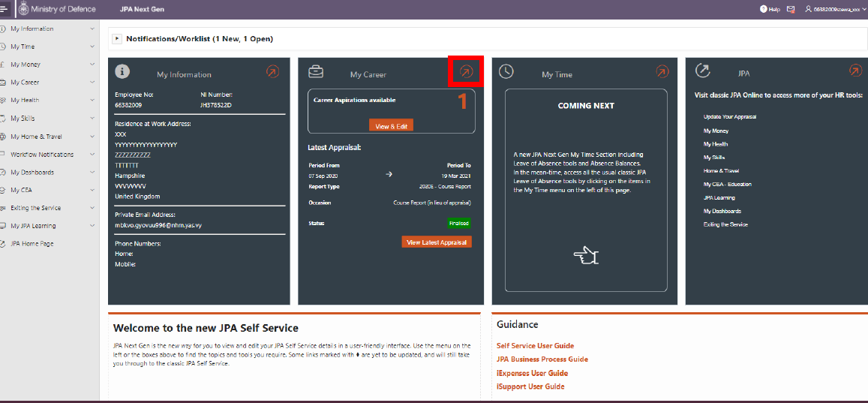The height and width of the screenshot is (403, 868).
Task: Open the mail envelope icon in header
Action: pyautogui.click(x=791, y=9)
